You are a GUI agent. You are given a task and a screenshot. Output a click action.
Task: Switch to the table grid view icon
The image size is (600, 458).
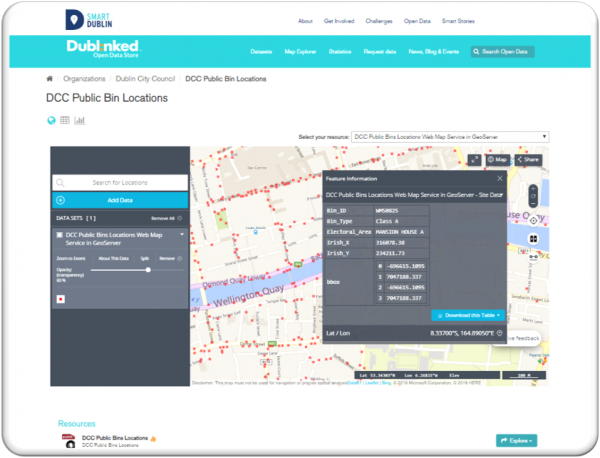tap(65, 120)
